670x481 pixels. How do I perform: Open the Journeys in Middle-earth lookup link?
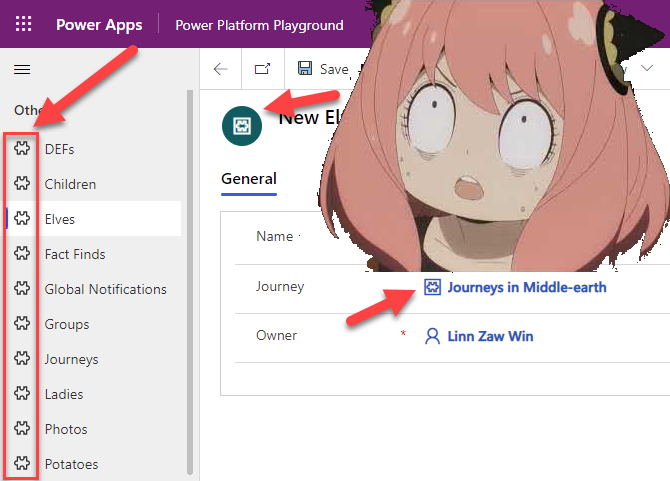(x=527, y=287)
